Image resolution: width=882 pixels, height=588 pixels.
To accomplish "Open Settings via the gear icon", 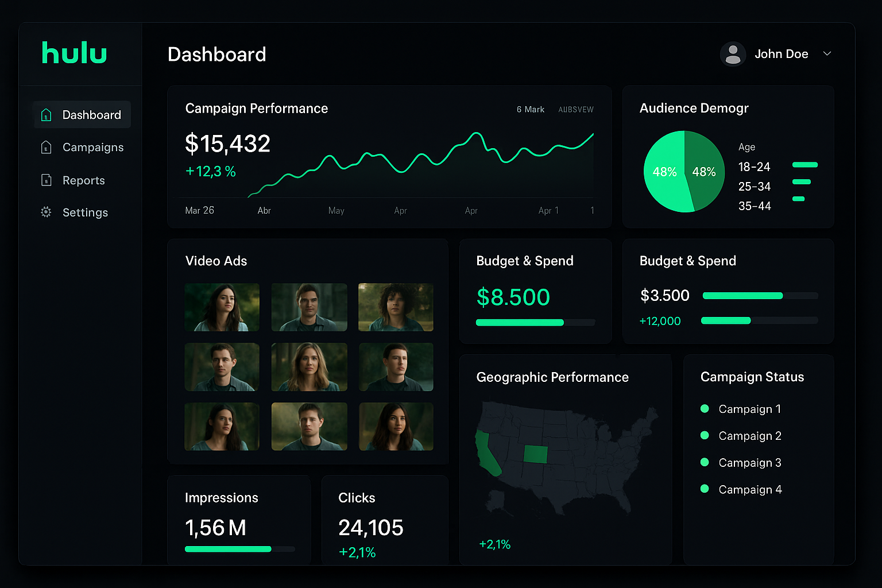I will 47,212.
